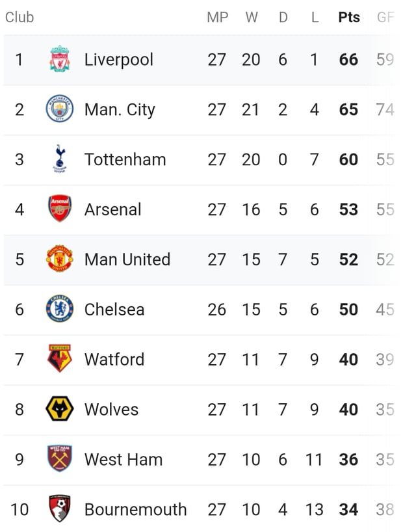
Task: Click the Arsenal cannon crest
Action: pos(60,208)
